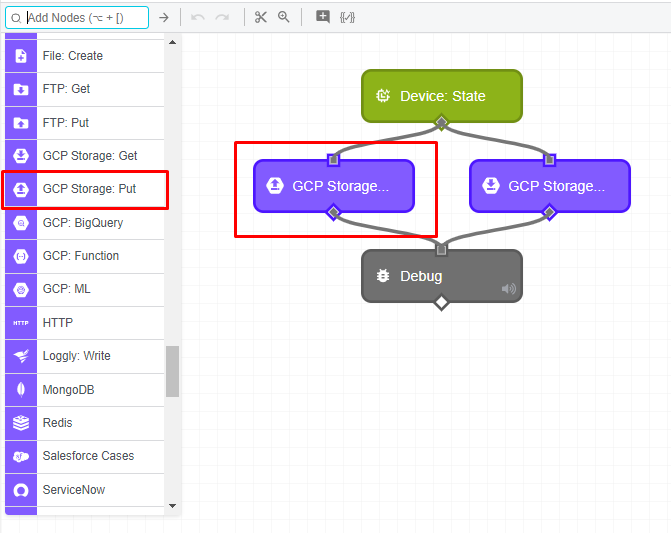Click the redo arrow in the toolbar
The image size is (671, 533).
[222, 18]
